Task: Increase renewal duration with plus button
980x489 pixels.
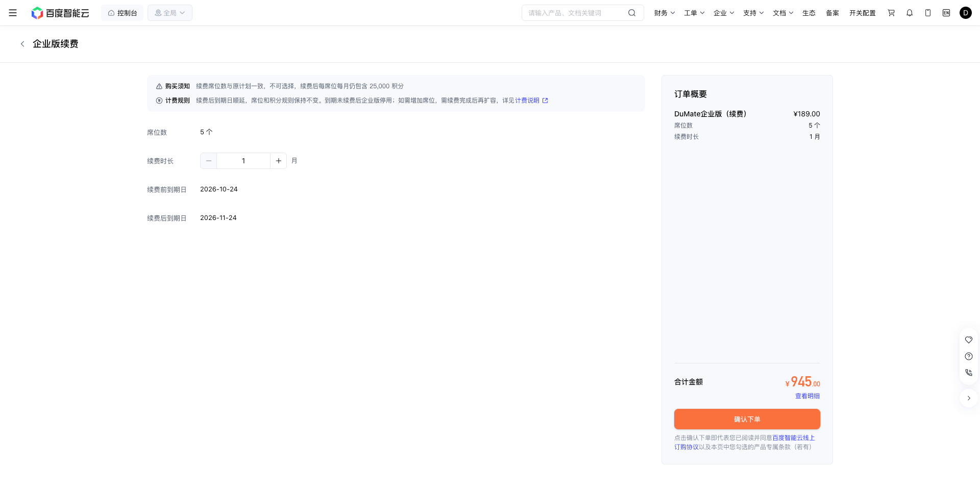Action: click(x=279, y=161)
